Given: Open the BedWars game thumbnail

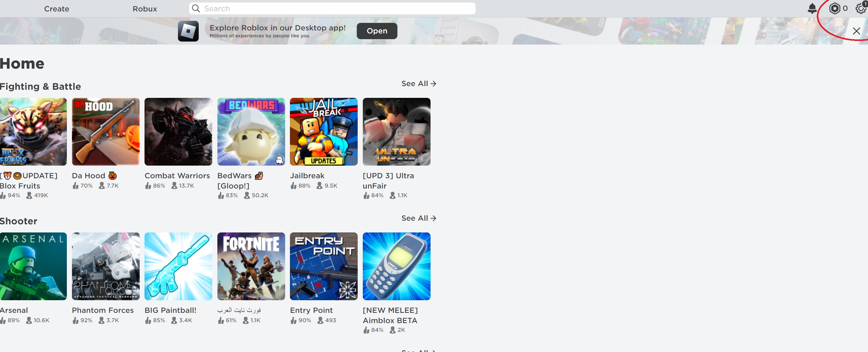Looking at the screenshot, I should pyautogui.click(x=251, y=132).
